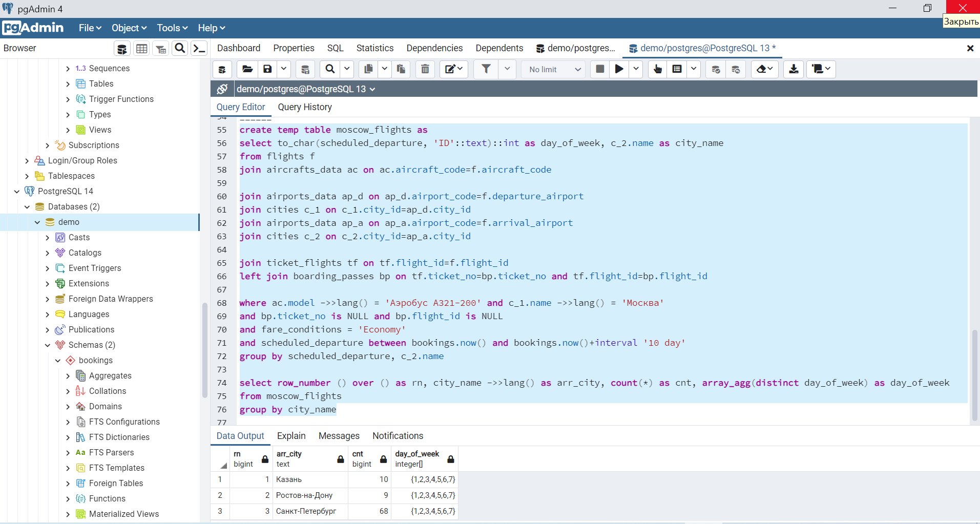Viewport: 980px width, 524px height.
Task: Save the query file
Action: [x=267, y=69]
